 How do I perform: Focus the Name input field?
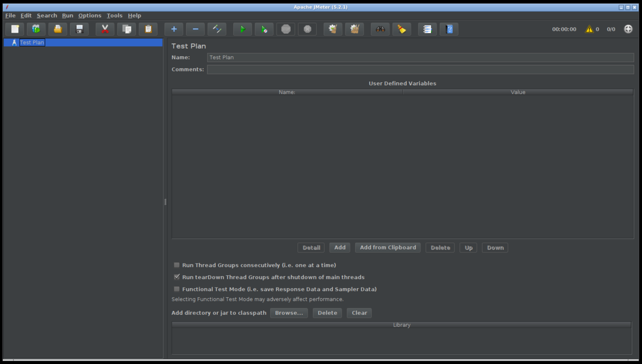421,57
